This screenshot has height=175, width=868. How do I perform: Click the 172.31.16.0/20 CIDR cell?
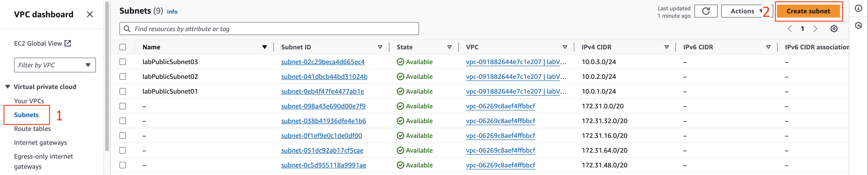click(x=605, y=136)
